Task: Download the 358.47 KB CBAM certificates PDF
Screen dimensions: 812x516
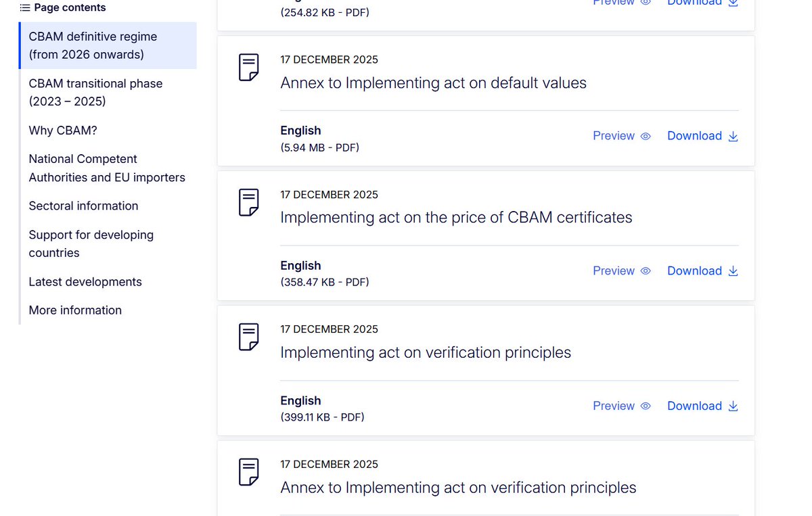Action: tap(694, 271)
